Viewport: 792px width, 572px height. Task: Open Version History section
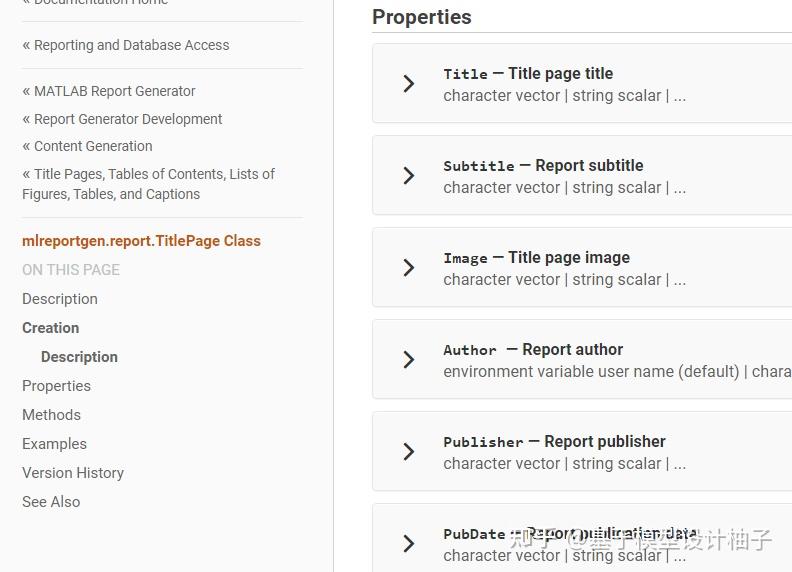coord(73,473)
